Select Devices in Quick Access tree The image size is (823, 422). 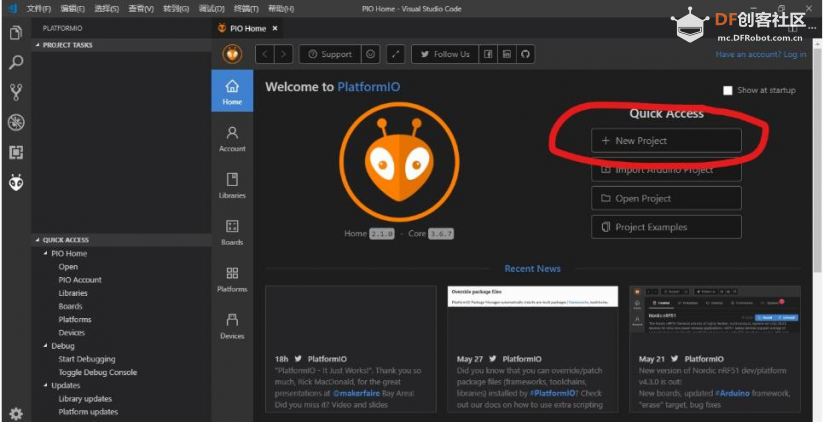tap(72, 332)
